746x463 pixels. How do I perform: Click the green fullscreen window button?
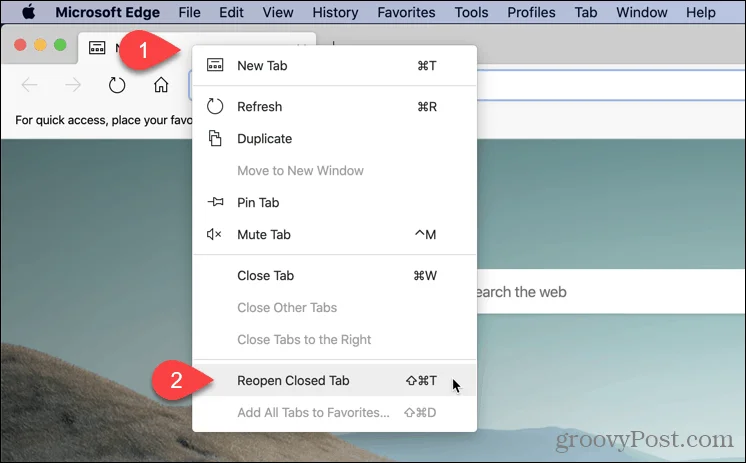pos(60,45)
